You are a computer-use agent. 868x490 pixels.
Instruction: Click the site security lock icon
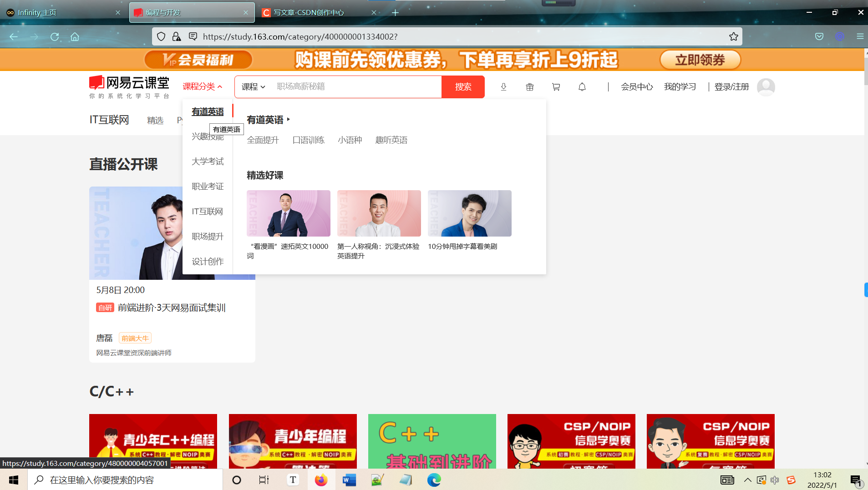(177, 36)
